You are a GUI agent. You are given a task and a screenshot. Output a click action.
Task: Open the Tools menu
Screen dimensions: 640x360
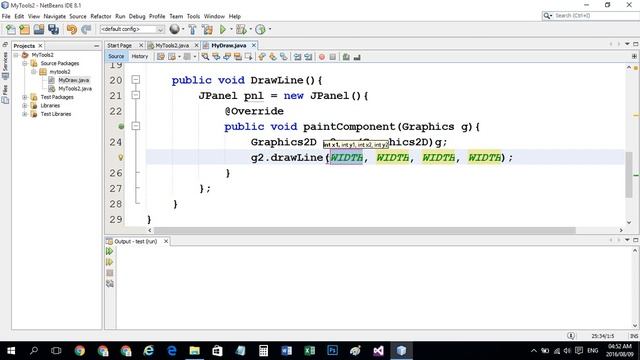[193, 16]
